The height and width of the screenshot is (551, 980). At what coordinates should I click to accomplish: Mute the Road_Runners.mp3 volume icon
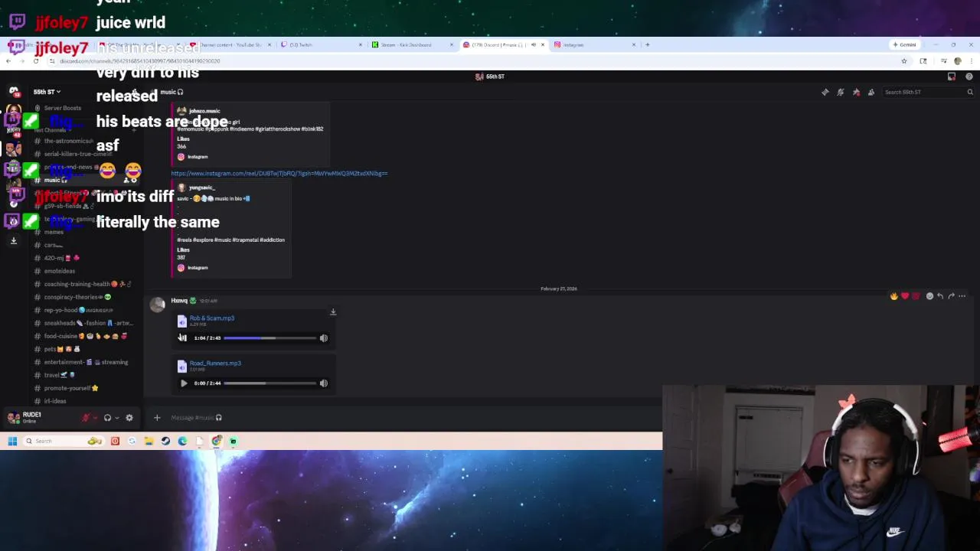click(323, 383)
